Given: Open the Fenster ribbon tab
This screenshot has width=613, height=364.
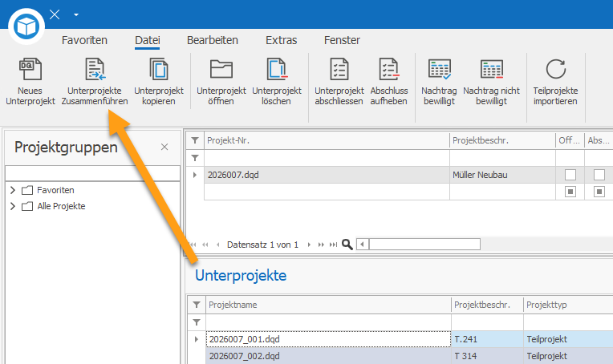Looking at the screenshot, I should (342, 40).
